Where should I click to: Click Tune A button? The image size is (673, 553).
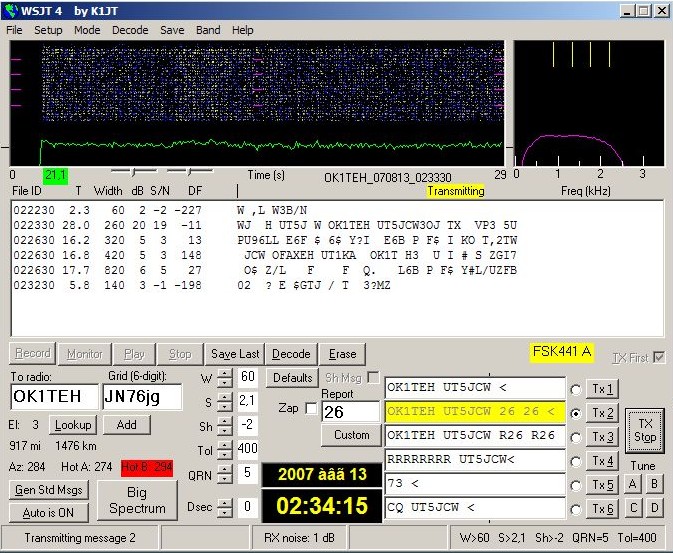point(633,484)
